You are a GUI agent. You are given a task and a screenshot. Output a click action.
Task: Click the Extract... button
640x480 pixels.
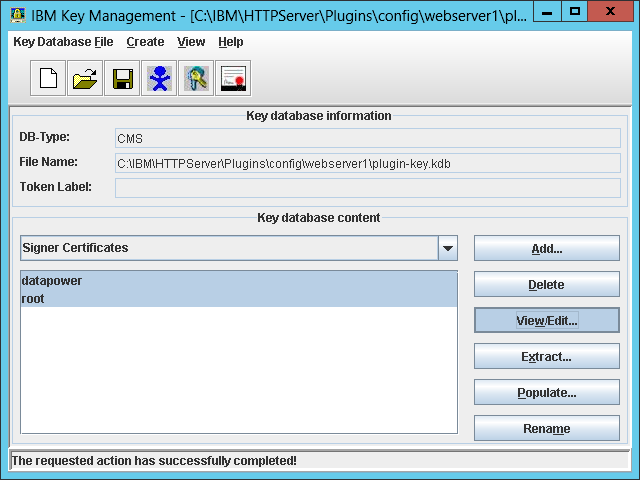point(546,357)
